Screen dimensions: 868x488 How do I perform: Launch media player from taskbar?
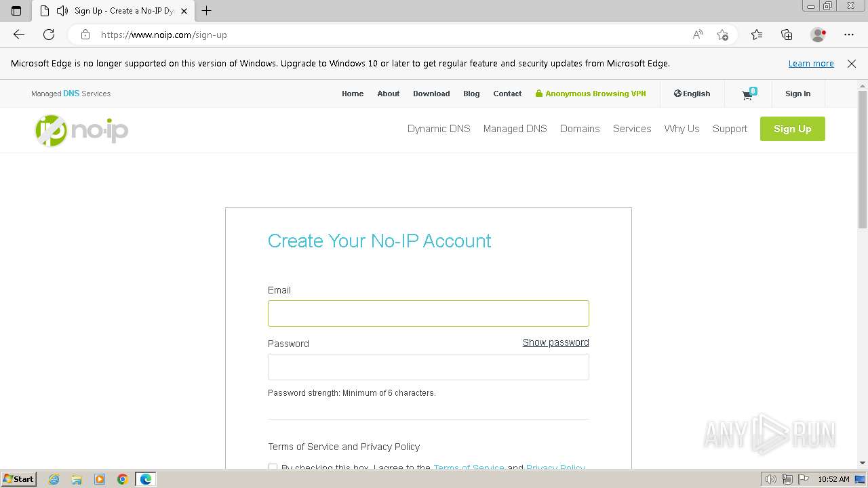[x=100, y=479]
